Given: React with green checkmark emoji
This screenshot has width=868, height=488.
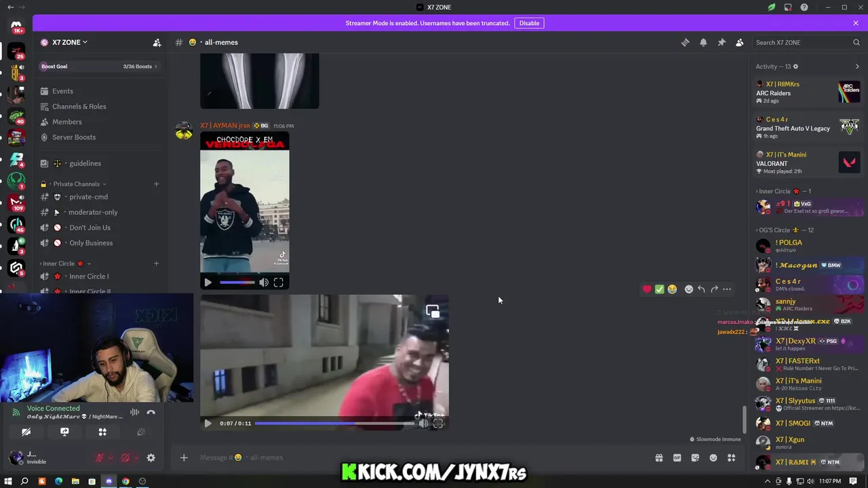Looking at the screenshot, I should (x=659, y=289).
